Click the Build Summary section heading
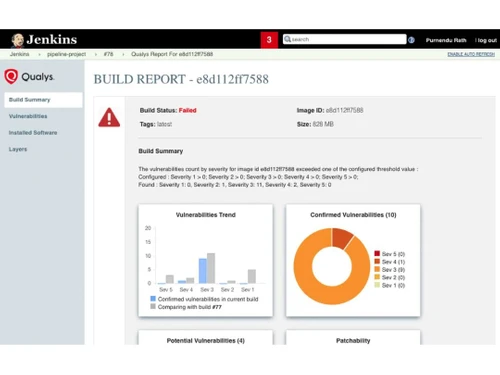 tap(161, 151)
